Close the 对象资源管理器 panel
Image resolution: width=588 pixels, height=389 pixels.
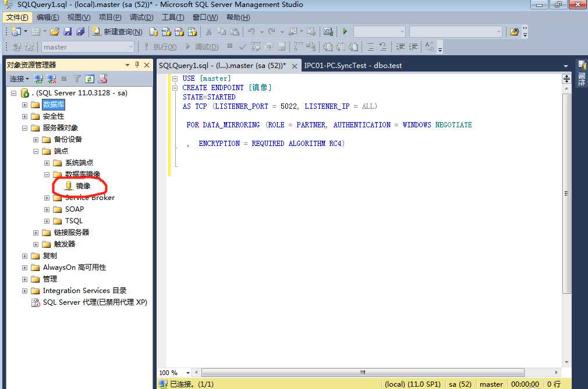[x=147, y=65]
